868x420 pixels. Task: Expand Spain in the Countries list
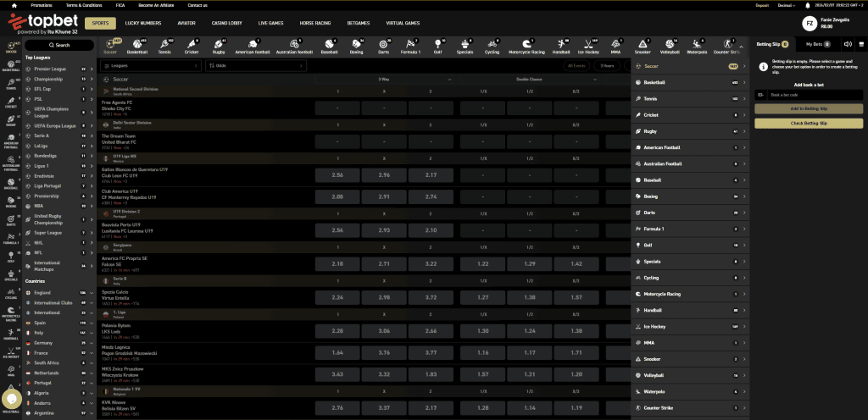pos(58,323)
